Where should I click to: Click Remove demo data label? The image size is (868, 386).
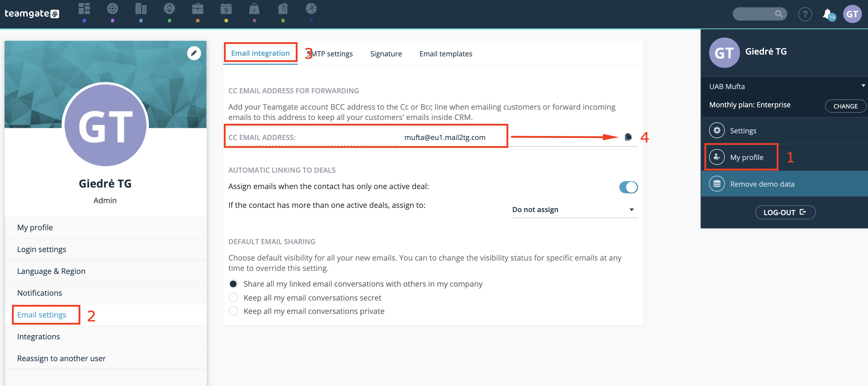762,184
